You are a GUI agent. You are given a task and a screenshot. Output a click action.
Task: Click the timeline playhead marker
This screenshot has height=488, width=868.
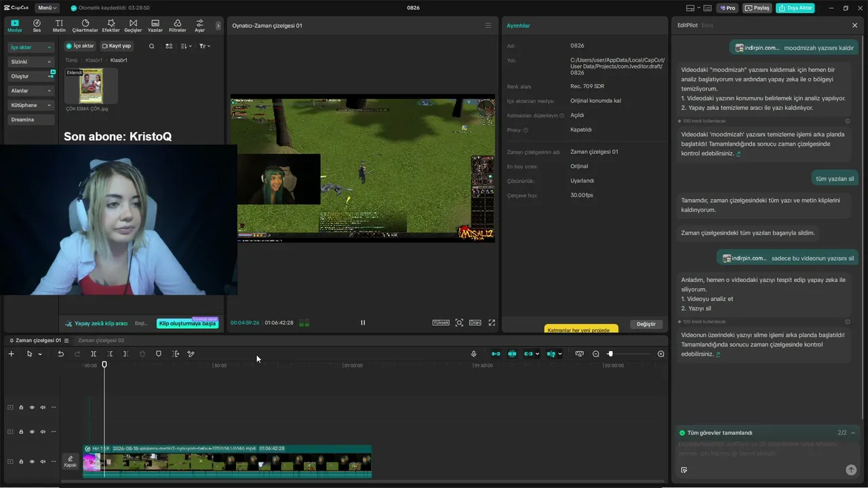(104, 365)
